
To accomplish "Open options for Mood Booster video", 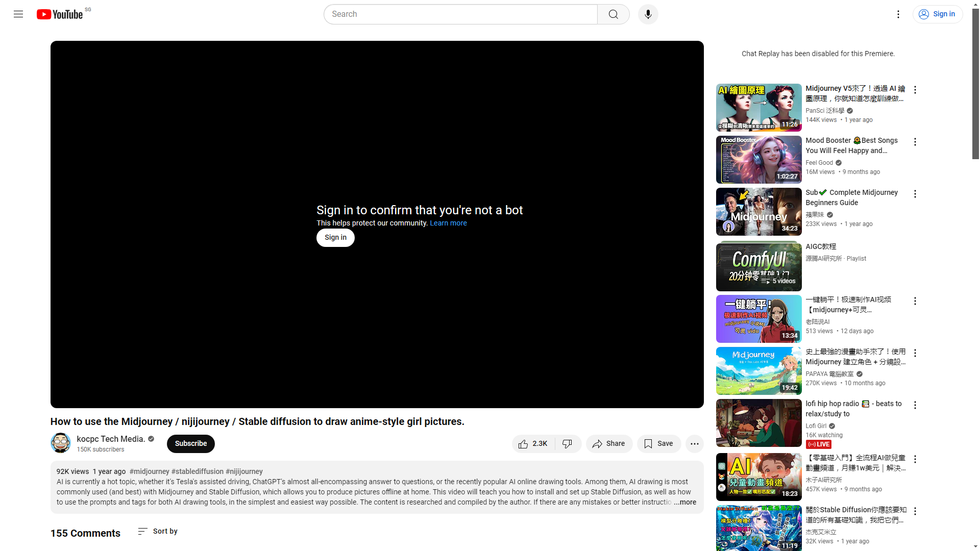I will pos(915,142).
